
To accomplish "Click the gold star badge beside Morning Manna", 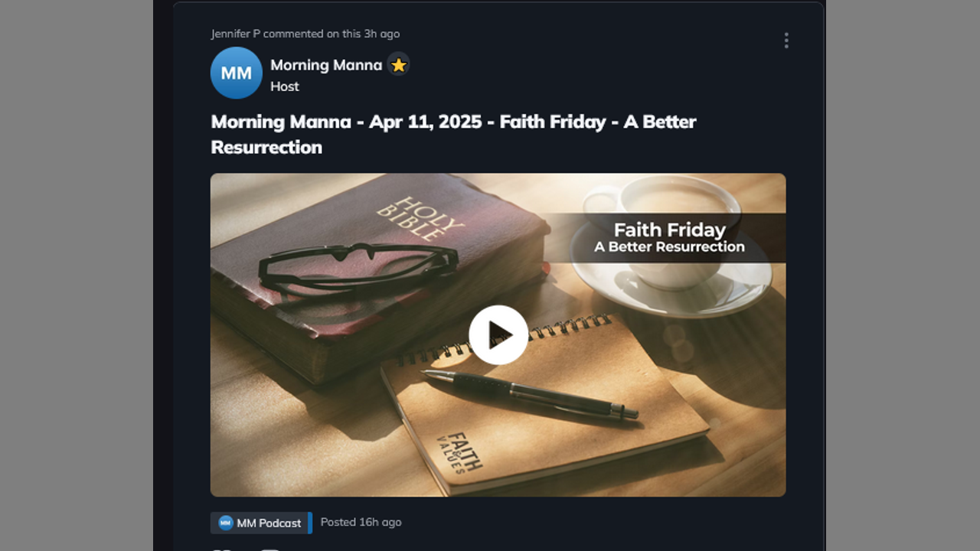I will pyautogui.click(x=398, y=65).
